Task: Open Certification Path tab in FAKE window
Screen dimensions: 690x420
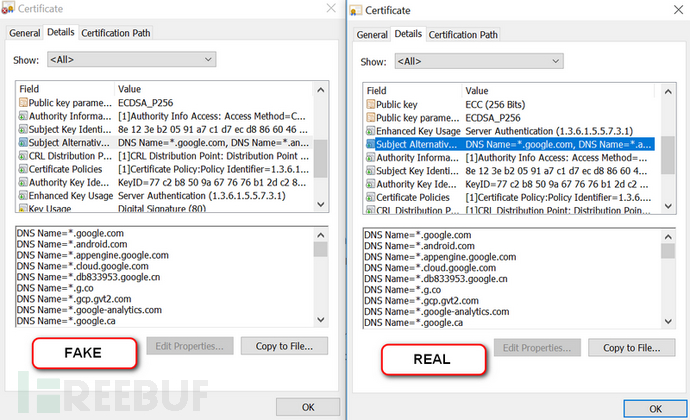Action: [x=116, y=33]
